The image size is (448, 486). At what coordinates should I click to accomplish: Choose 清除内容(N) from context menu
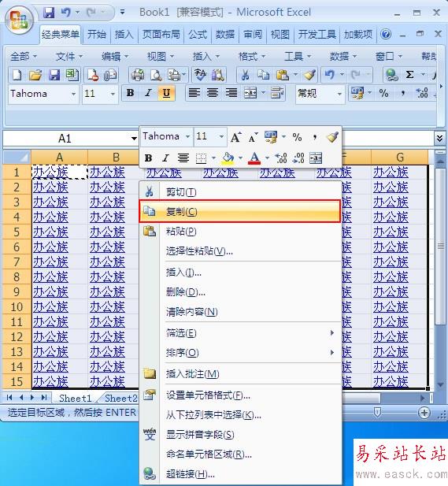tap(240, 312)
